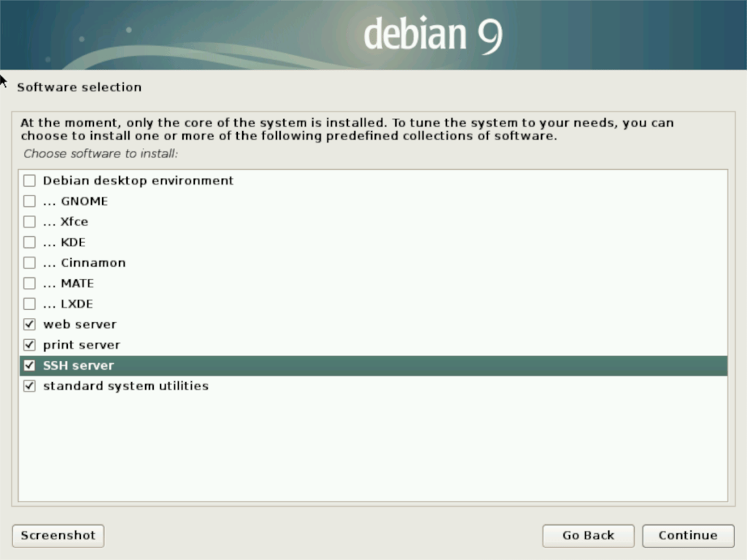Disable standard system utilities
The height and width of the screenshot is (560, 747).
29,386
